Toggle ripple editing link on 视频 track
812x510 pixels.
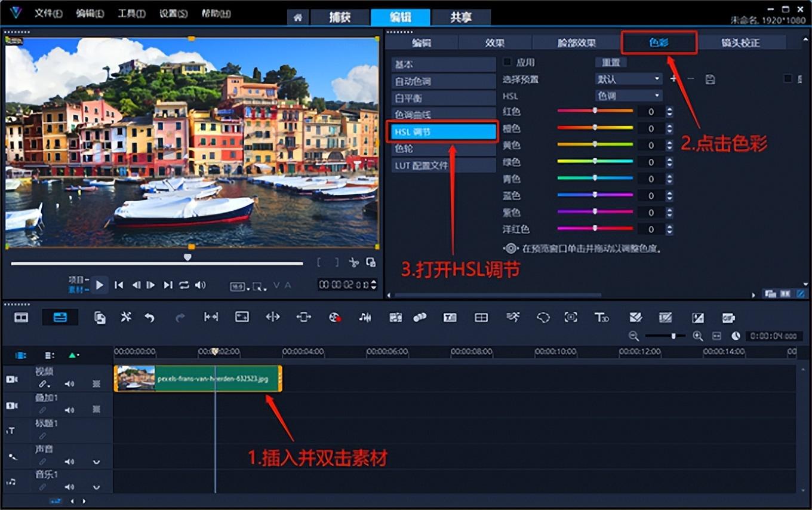point(43,385)
